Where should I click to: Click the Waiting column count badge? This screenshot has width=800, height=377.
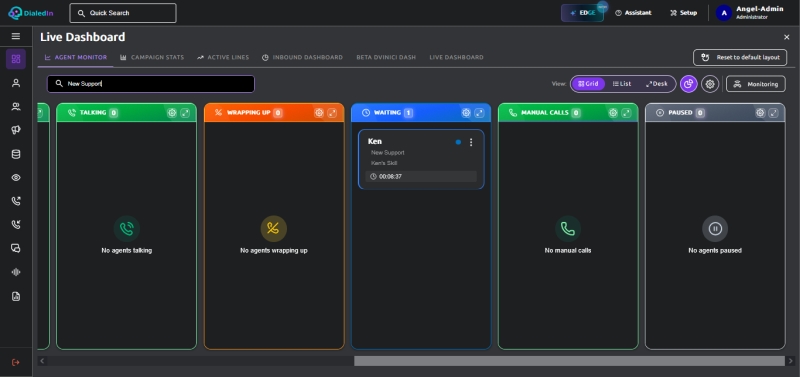[x=408, y=113]
